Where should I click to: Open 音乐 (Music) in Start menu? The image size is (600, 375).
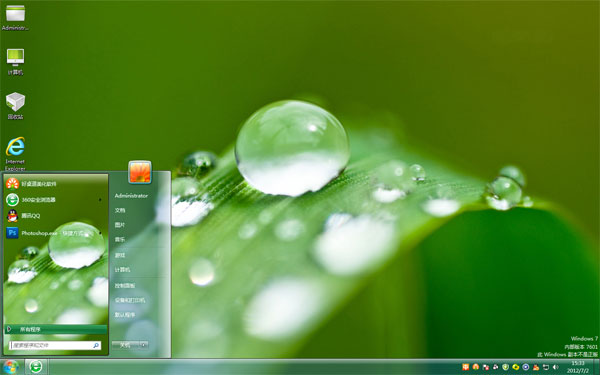(120, 240)
